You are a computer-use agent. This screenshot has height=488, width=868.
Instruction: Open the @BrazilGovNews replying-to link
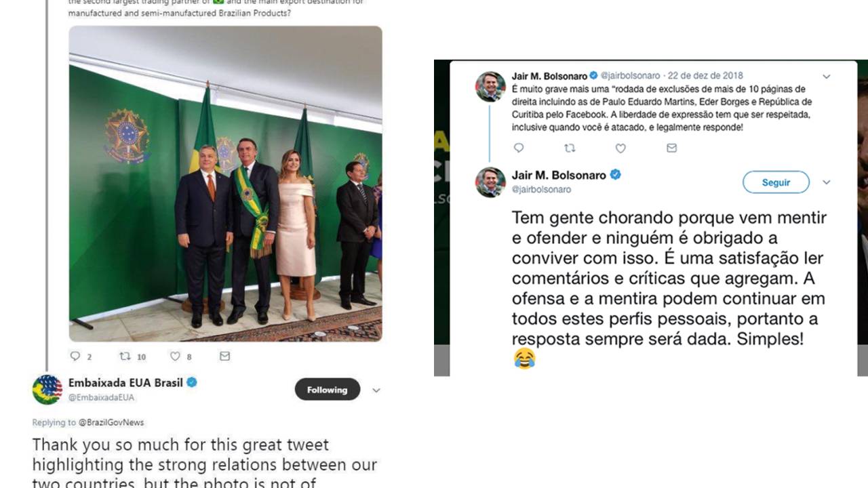point(111,422)
